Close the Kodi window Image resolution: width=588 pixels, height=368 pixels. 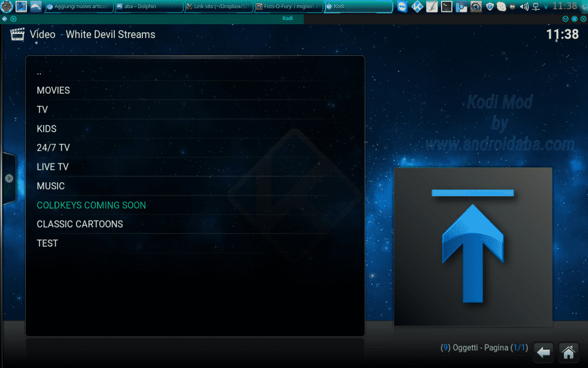click(x=583, y=18)
